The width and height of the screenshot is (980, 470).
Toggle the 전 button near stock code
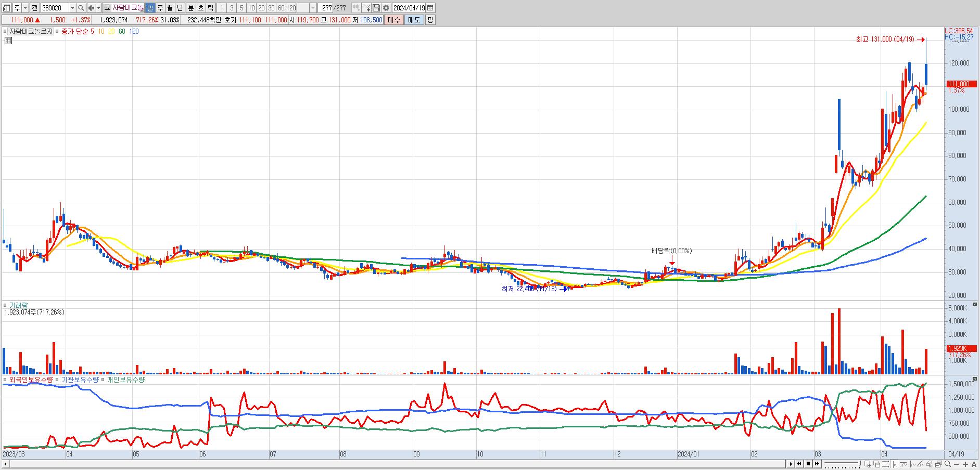pos(34,8)
